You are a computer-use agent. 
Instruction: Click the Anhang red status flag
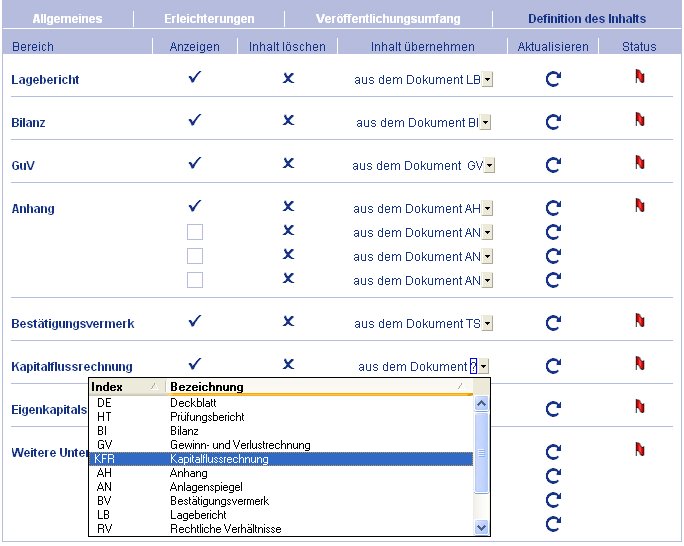[x=640, y=205]
